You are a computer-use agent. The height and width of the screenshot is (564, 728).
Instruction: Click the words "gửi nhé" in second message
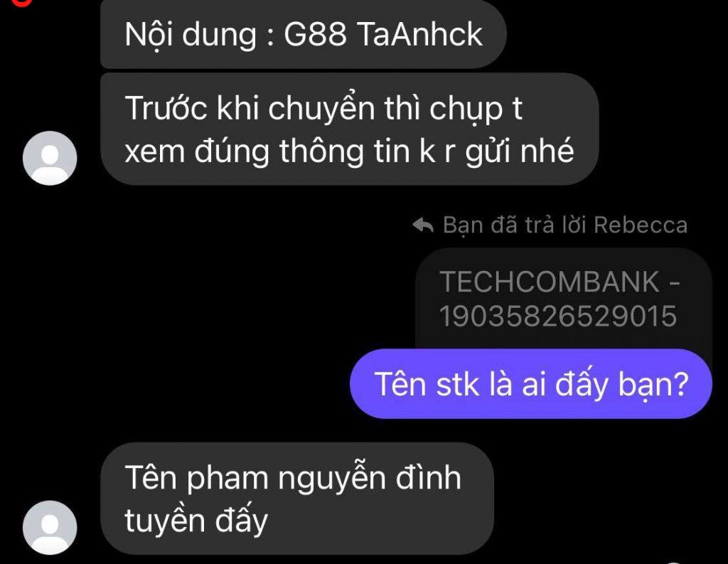coord(520,152)
